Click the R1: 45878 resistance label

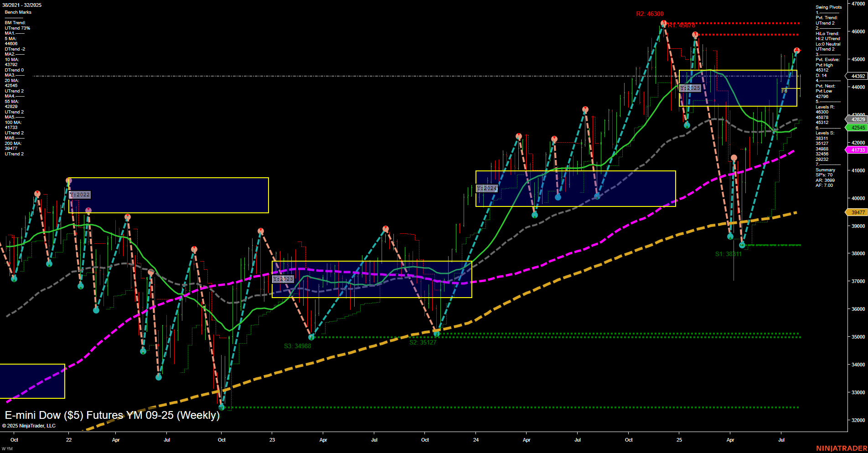pyautogui.click(x=682, y=26)
